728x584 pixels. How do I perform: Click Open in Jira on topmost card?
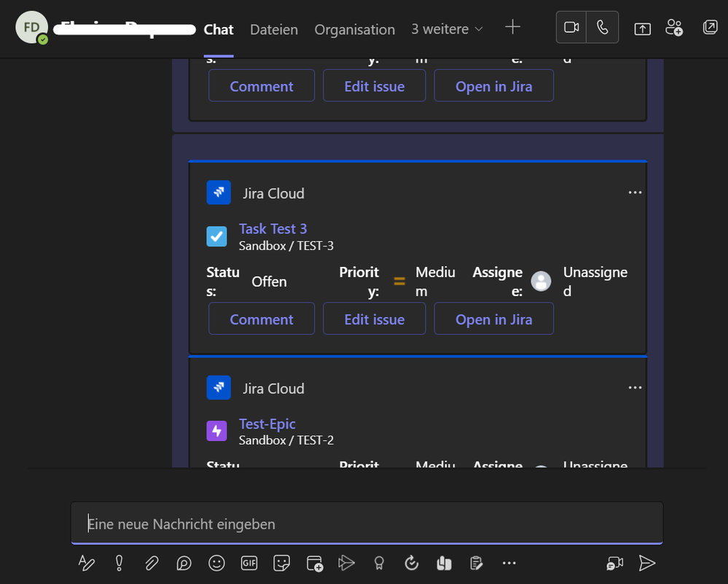pyautogui.click(x=493, y=86)
